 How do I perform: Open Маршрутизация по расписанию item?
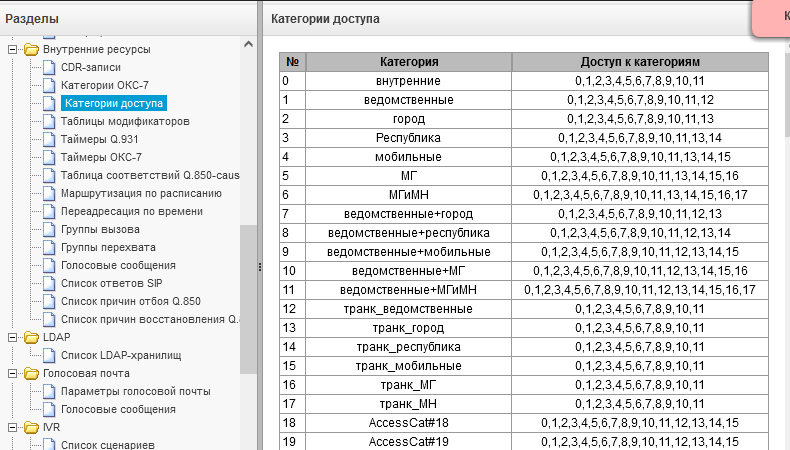(x=141, y=194)
